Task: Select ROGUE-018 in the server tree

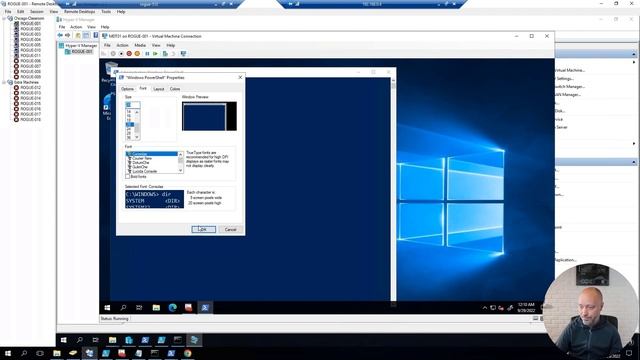Action: click(30, 120)
